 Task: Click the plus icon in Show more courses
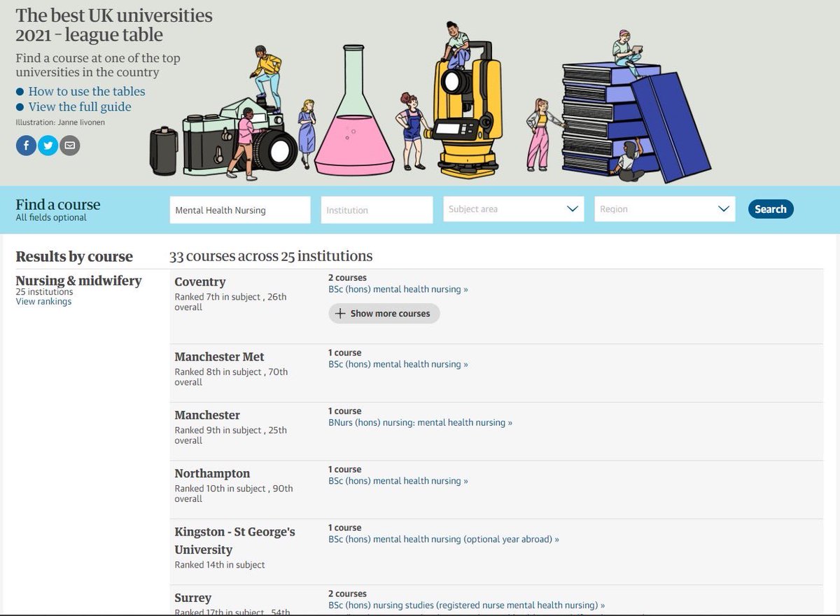[x=340, y=314]
